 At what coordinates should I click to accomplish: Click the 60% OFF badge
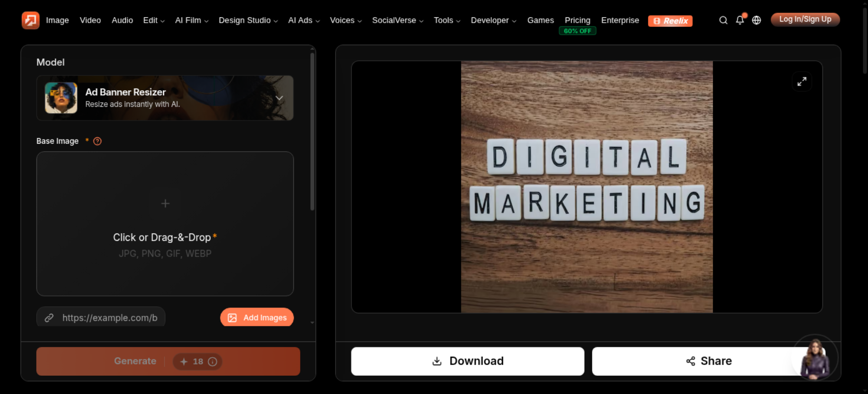pyautogui.click(x=577, y=31)
